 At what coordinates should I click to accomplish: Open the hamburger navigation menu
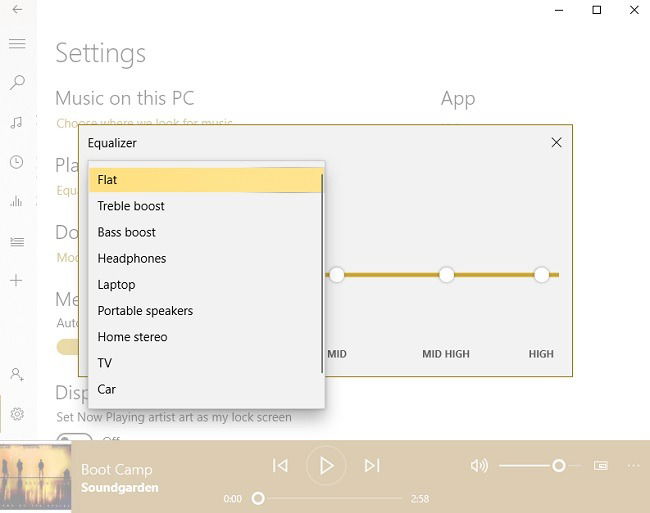[17, 44]
